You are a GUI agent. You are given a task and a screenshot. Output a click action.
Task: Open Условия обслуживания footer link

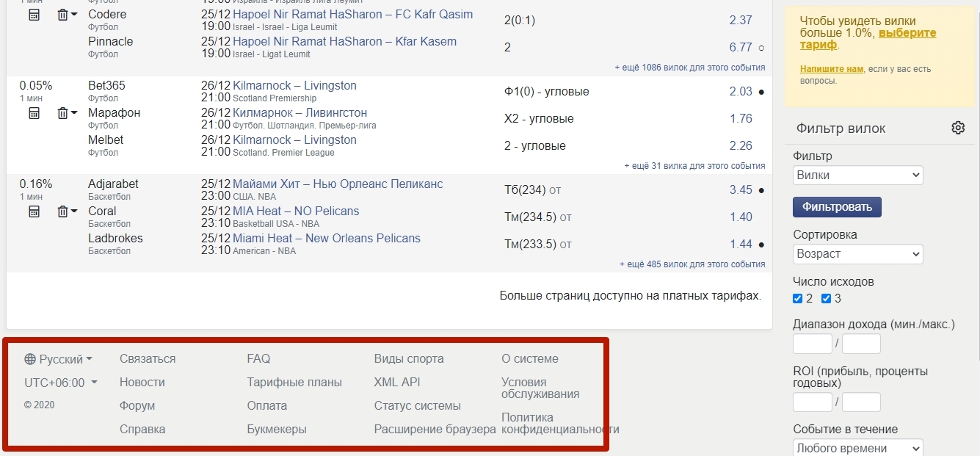click(540, 388)
